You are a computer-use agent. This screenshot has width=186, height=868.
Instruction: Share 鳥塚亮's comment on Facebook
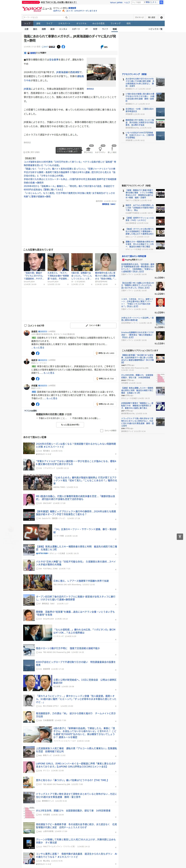coord(38,353)
